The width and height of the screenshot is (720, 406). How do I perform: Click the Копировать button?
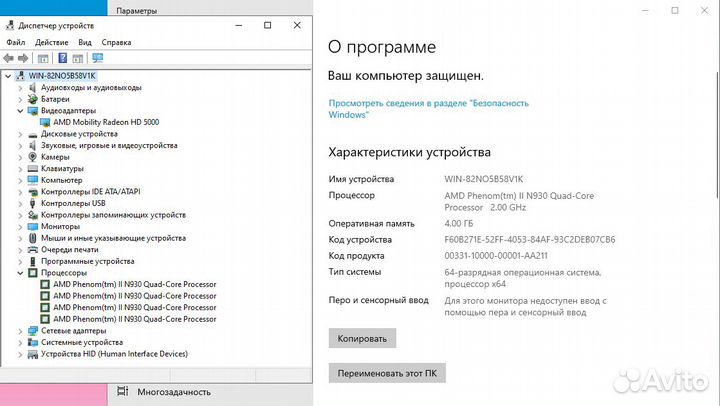point(362,338)
